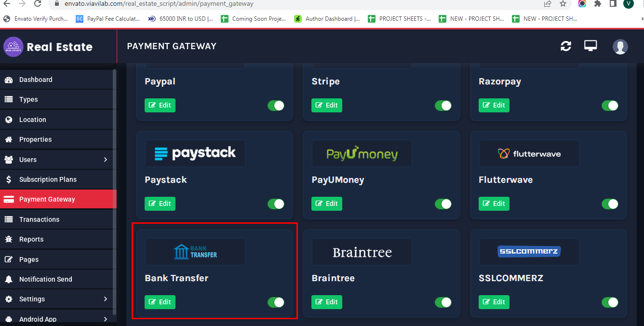Turn off the Paystack toggle
The image size is (644, 326).
coord(276,204)
